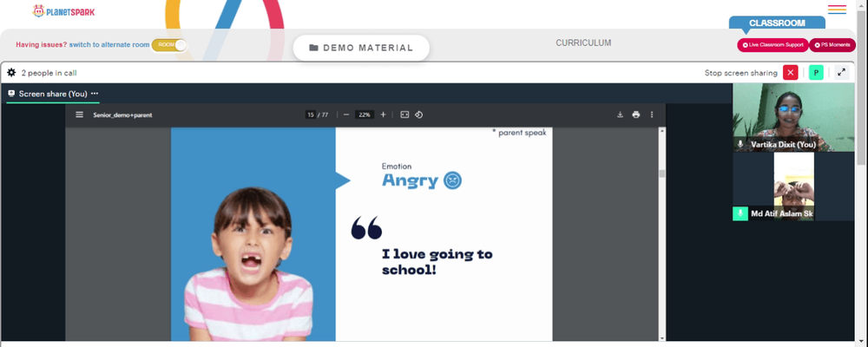Click the green P participant button
The width and height of the screenshot is (868, 347).
816,73
